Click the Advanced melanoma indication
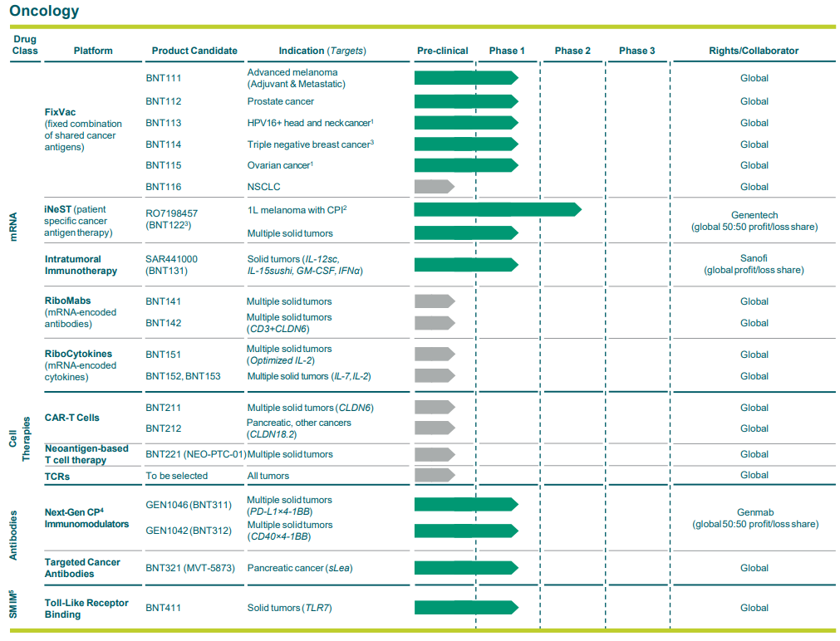Screen dimensions: 840x641 tap(297, 78)
